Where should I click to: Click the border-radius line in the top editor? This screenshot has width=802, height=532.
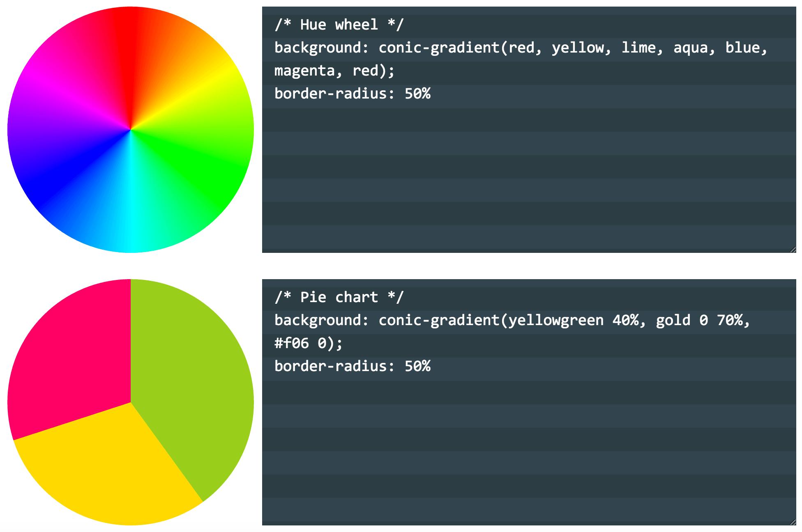click(x=352, y=94)
